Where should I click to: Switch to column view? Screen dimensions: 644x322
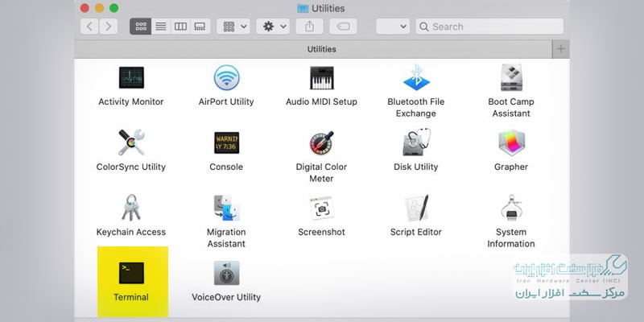[x=180, y=27]
